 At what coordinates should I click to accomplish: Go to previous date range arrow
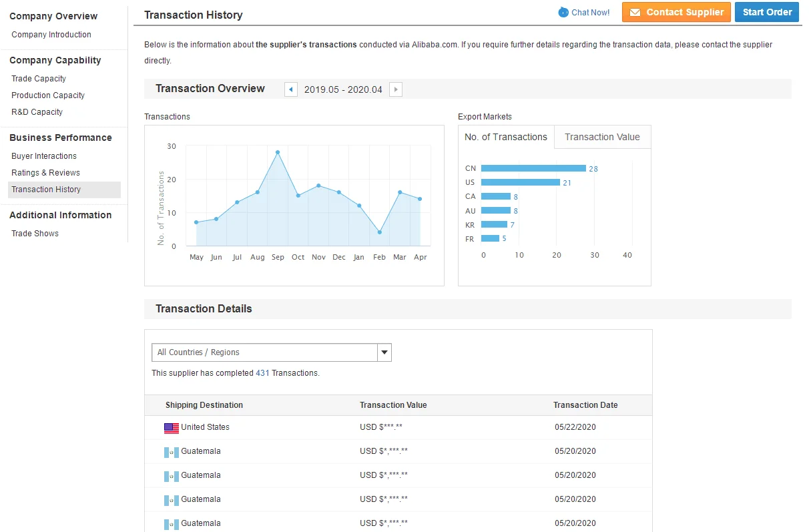(291, 89)
